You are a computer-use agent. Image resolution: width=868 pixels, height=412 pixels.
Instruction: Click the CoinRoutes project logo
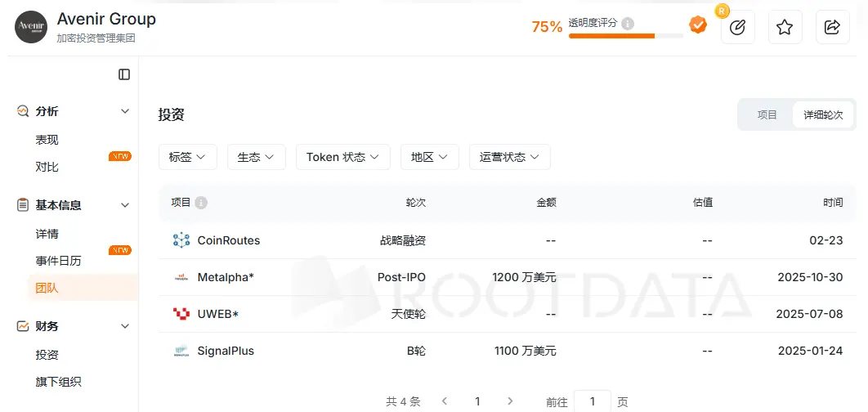click(181, 240)
